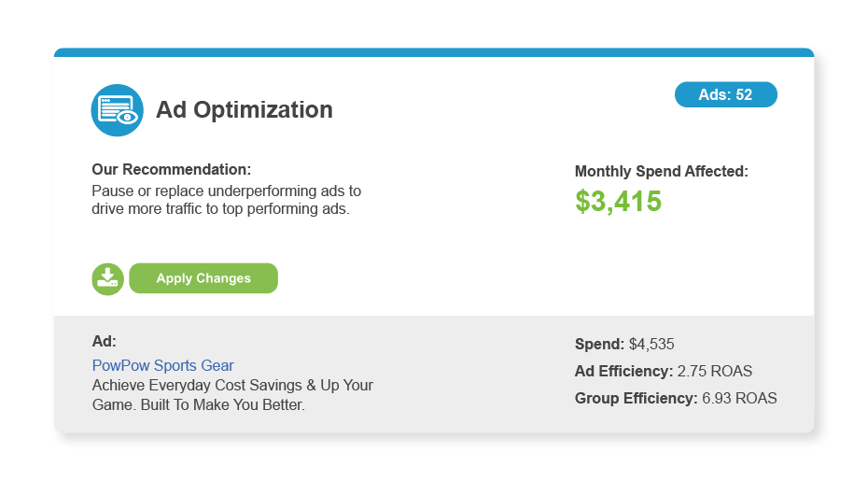The height and width of the screenshot is (481, 868).
Task: Click the ad description "Achieve Everyday Cost Savings"
Action: [x=232, y=385]
